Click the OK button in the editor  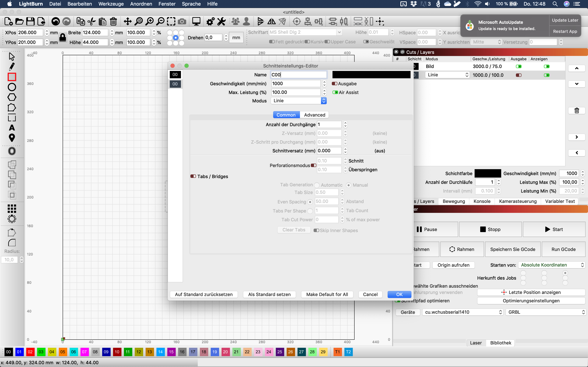(x=399, y=294)
